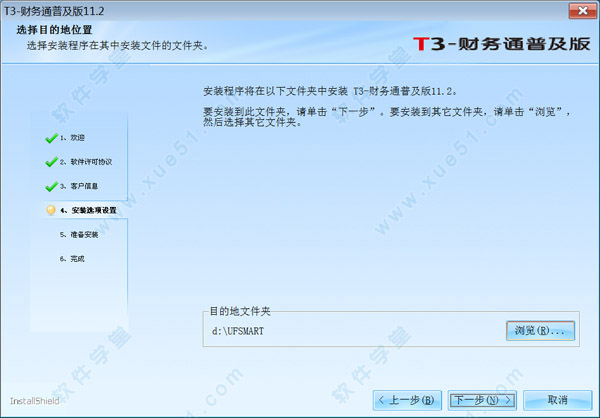Click the d:\UFSMART destination path
This screenshot has height=418, width=600.
tap(238, 331)
